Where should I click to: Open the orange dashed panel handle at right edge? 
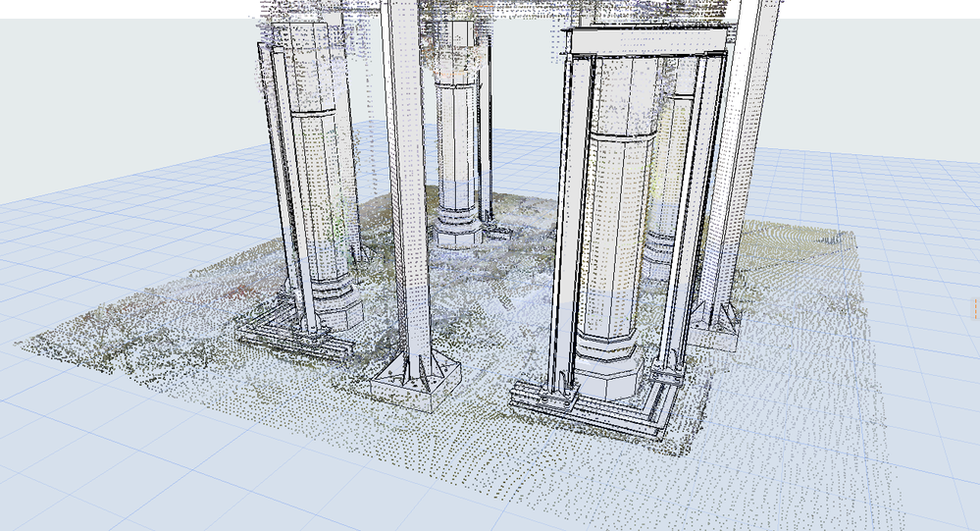click(x=976, y=308)
